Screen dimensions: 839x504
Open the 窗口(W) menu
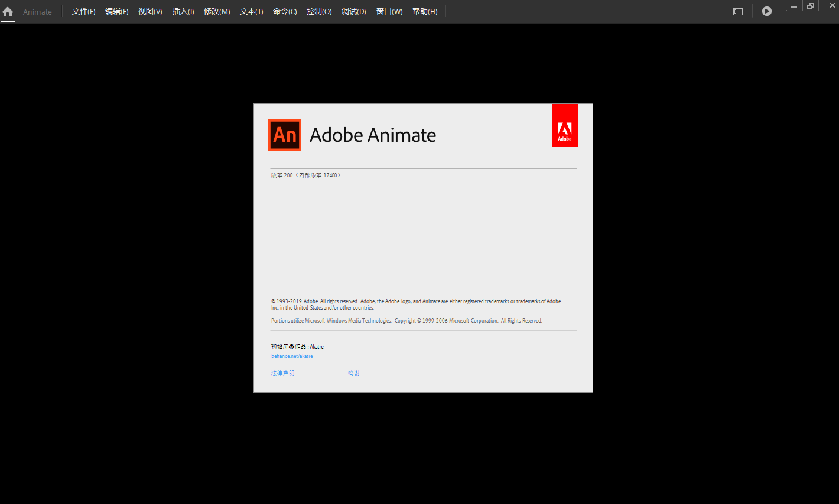[x=389, y=11]
